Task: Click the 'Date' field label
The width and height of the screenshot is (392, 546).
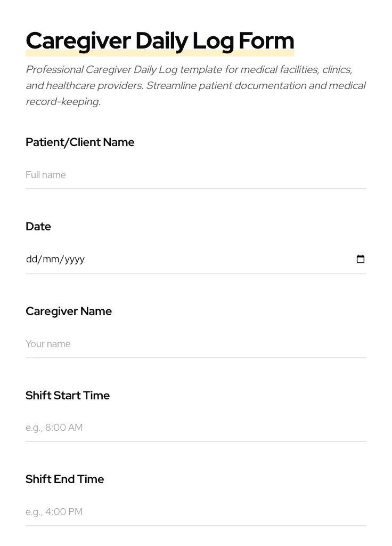Action: point(38,226)
